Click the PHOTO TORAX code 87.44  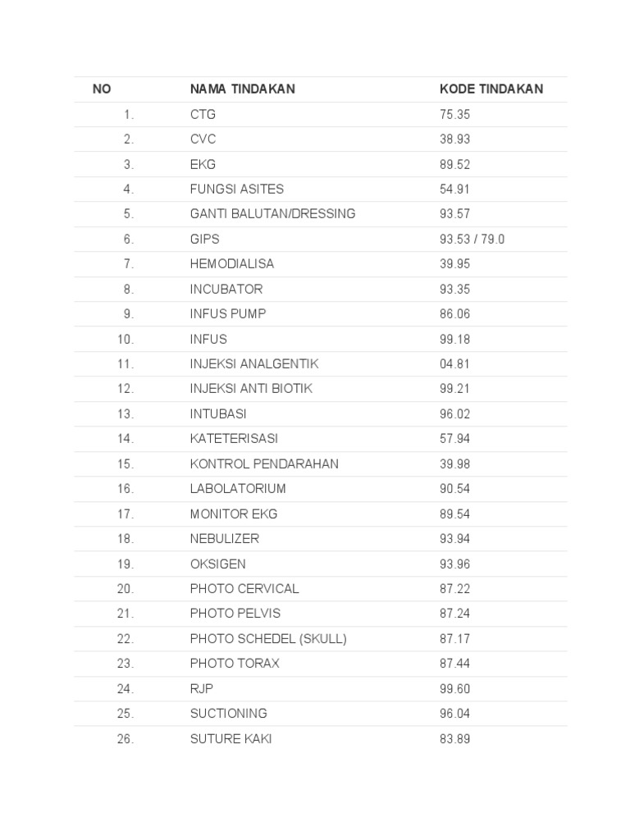pyautogui.click(x=454, y=664)
